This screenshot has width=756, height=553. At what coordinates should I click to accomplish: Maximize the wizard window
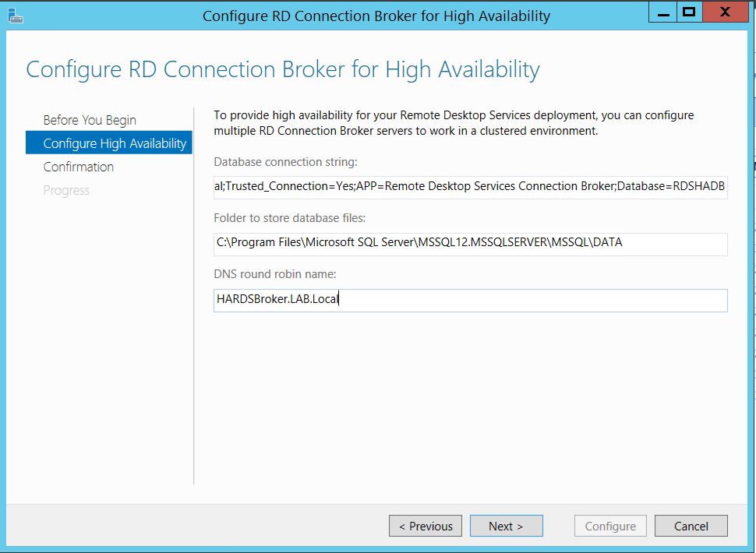(693, 12)
